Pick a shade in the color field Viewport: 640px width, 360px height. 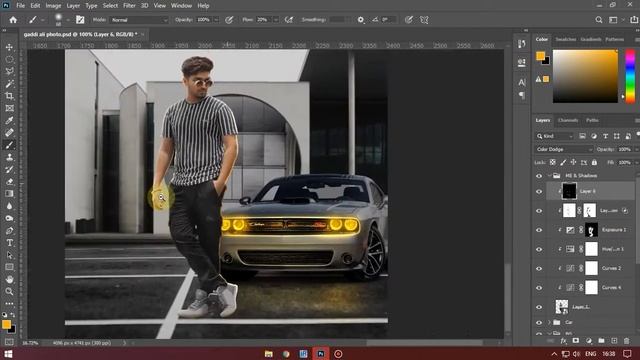[x=585, y=76]
